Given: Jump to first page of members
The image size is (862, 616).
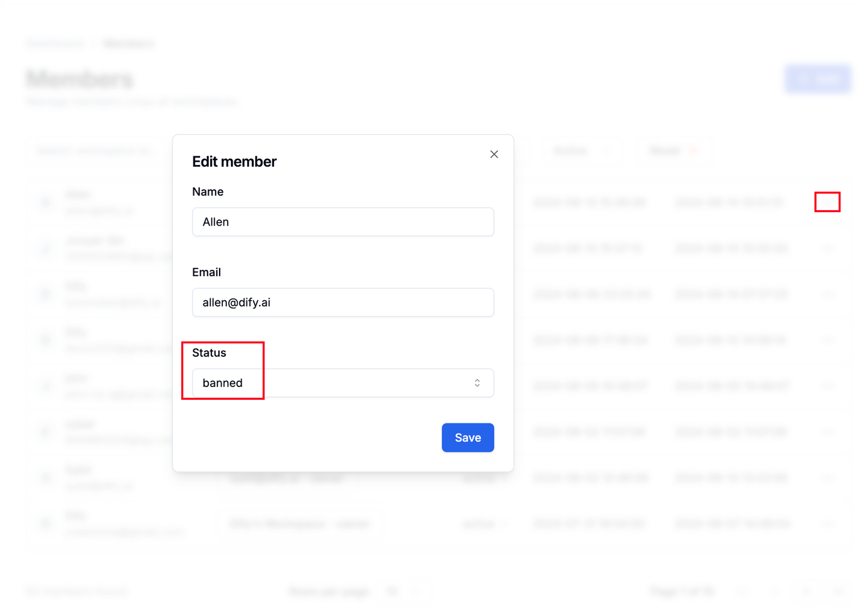Looking at the screenshot, I should click(x=742, y=591).
